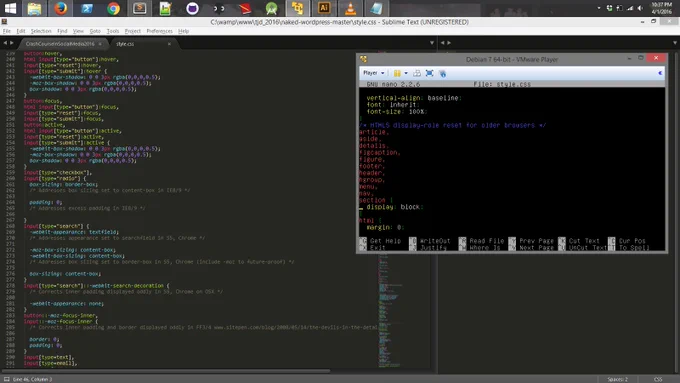Open the Preferences menu
The height and width of the screenshot is (383, 680).
pos(159,31)
